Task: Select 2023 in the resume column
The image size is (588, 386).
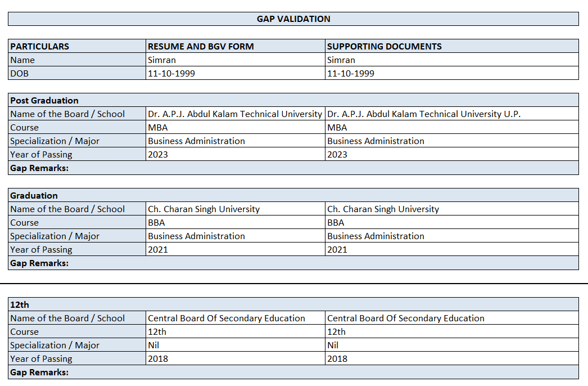Action: (x=235, y=154)
